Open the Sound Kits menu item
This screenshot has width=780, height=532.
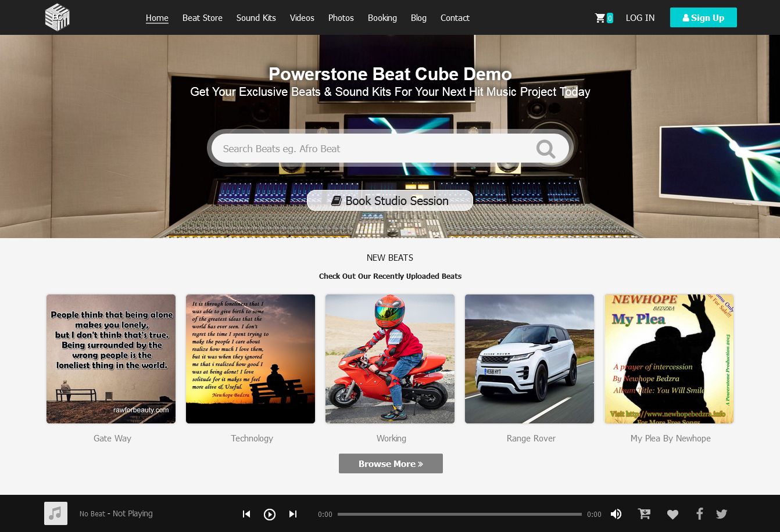[x=256, y=18]
